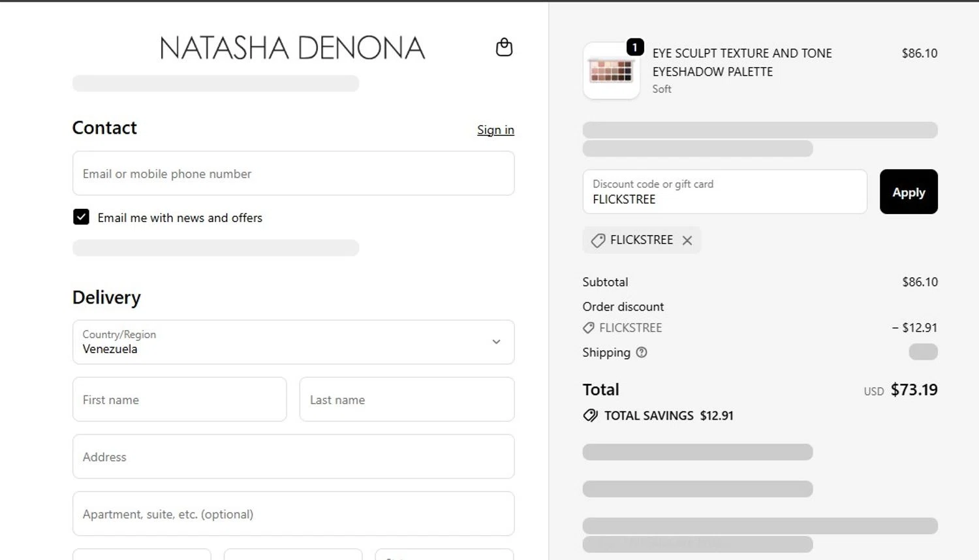Open the eyeshadow palette product thumbnail
The width and height of the screenshot is (979, 560).
coord(611,71)
